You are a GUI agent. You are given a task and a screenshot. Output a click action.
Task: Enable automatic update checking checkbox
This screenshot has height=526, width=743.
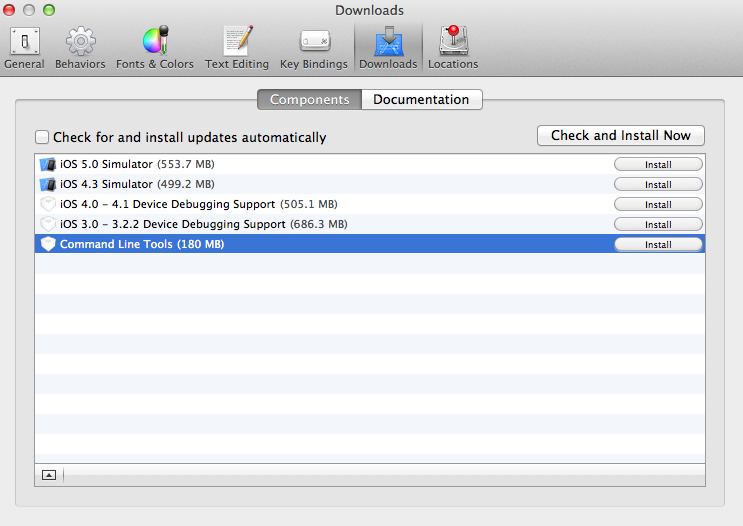(42, 137)
